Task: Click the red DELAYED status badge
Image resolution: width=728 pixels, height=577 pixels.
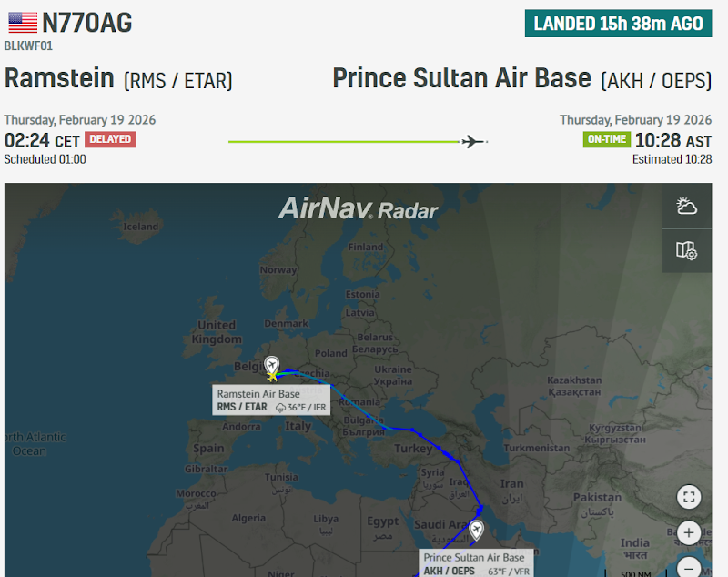Action: click(110, 140)
